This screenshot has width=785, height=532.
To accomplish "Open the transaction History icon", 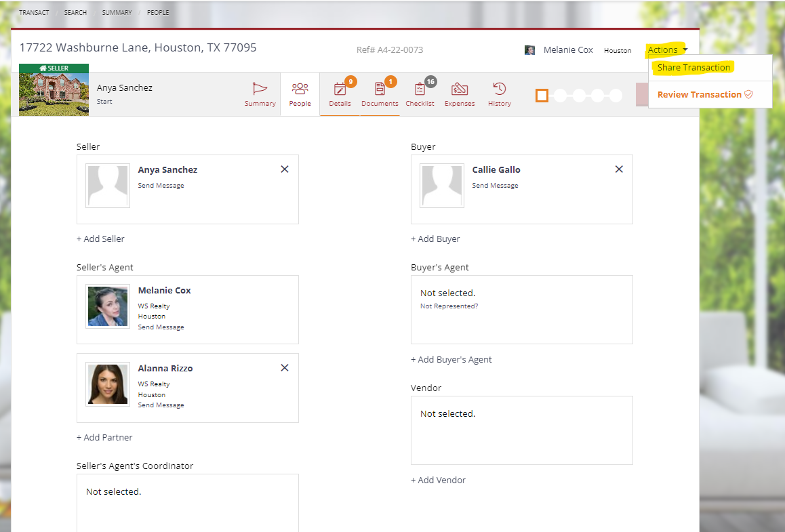I will pyautogui.click(x=500, y=89).
